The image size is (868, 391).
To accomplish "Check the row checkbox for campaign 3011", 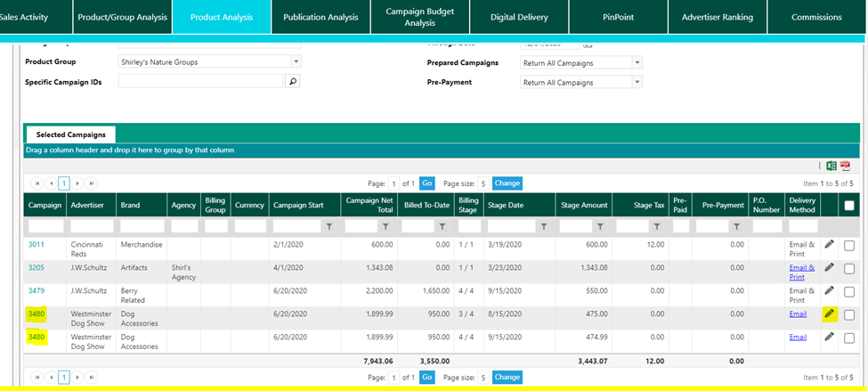I will click(x=849, y=245).
